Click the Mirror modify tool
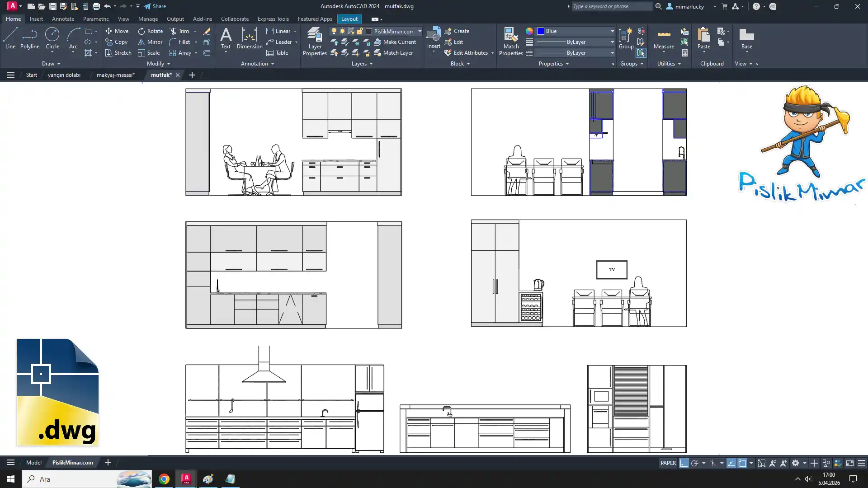Image resolution: width=868 pixels, height=488 pixels. click(x=150, y=42)
